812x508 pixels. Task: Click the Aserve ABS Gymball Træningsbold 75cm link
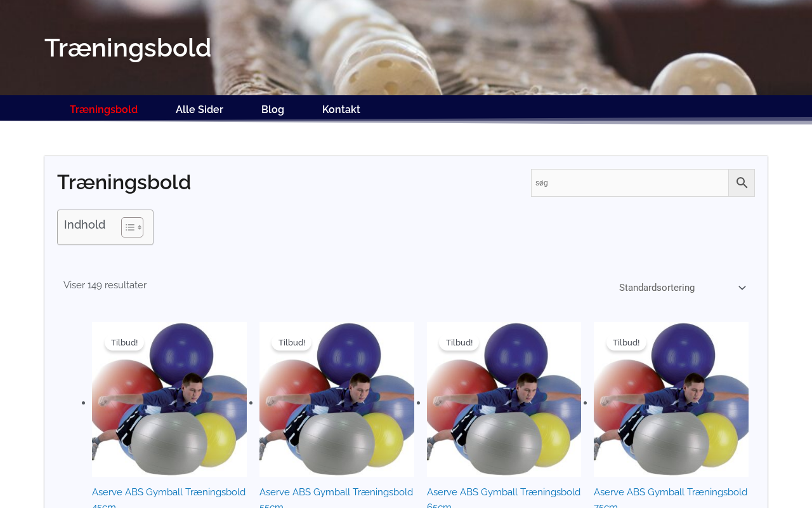click(671, 497)
